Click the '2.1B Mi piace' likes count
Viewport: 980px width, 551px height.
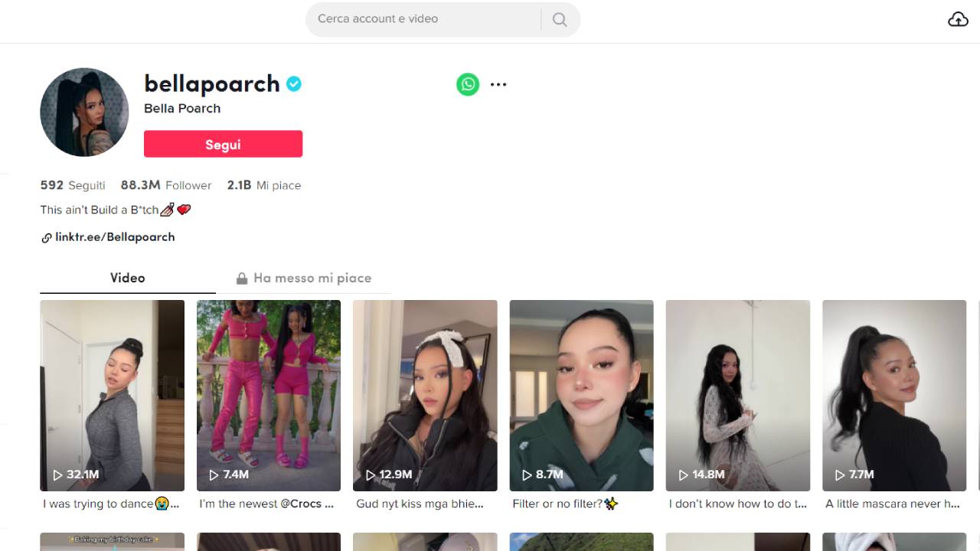264,185
